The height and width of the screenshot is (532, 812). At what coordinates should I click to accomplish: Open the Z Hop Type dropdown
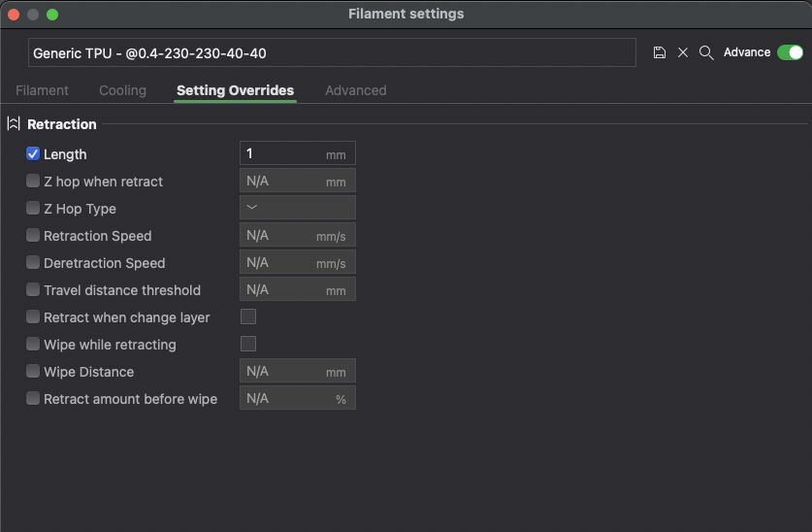point(297,208)
